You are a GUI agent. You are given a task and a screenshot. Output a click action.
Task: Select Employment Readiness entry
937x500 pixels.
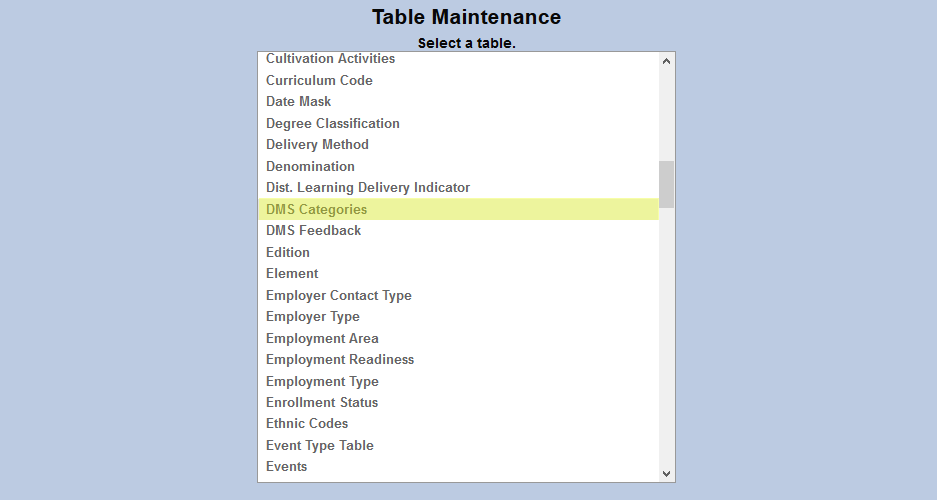(339, 360)
